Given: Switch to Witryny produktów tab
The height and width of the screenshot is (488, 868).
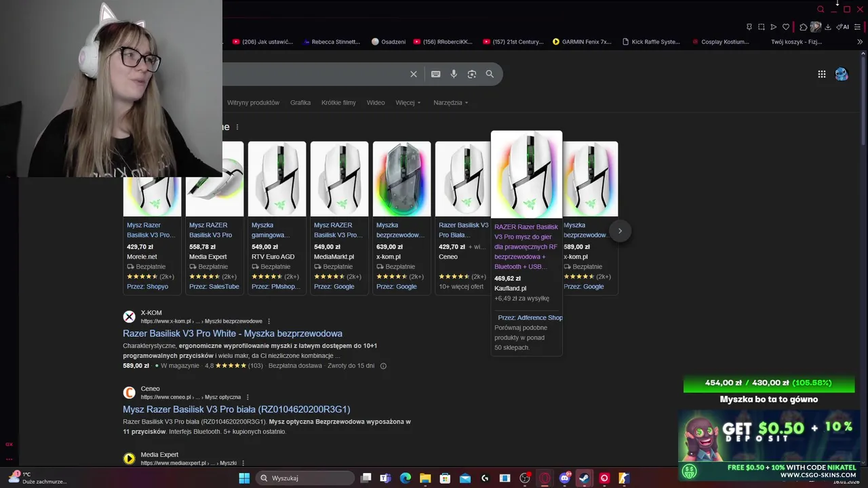Looking at the screenshot, I should (x=253, y=102).
